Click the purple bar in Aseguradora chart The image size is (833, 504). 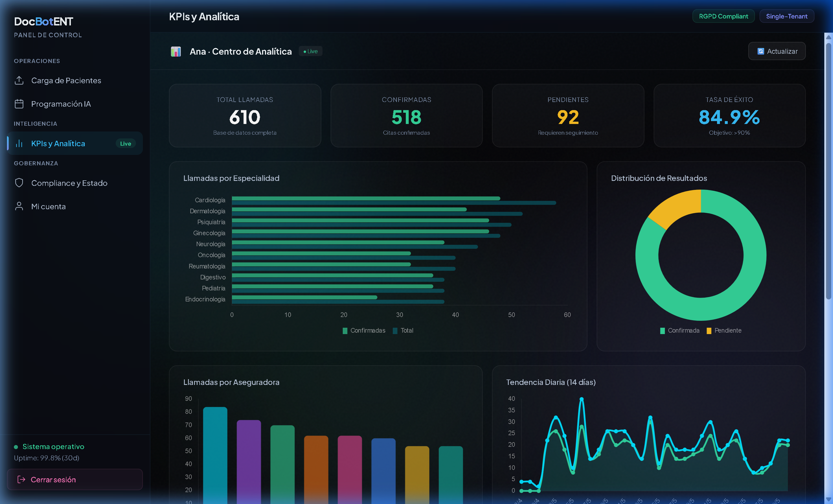[x=249, y=462]
